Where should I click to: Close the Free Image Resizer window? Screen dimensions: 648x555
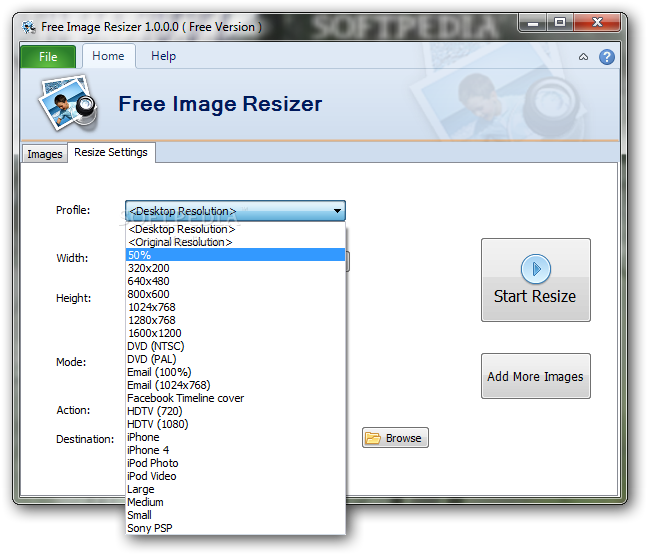pos(597,22)
